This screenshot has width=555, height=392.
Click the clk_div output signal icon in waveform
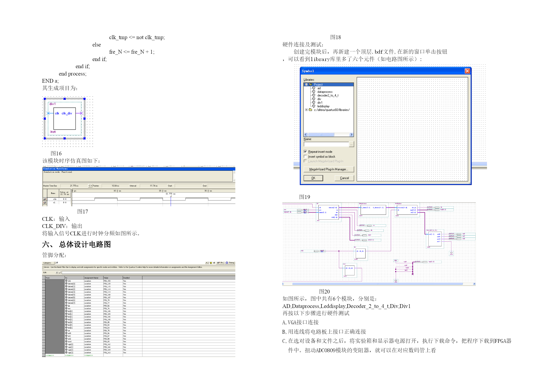(45, 203)
